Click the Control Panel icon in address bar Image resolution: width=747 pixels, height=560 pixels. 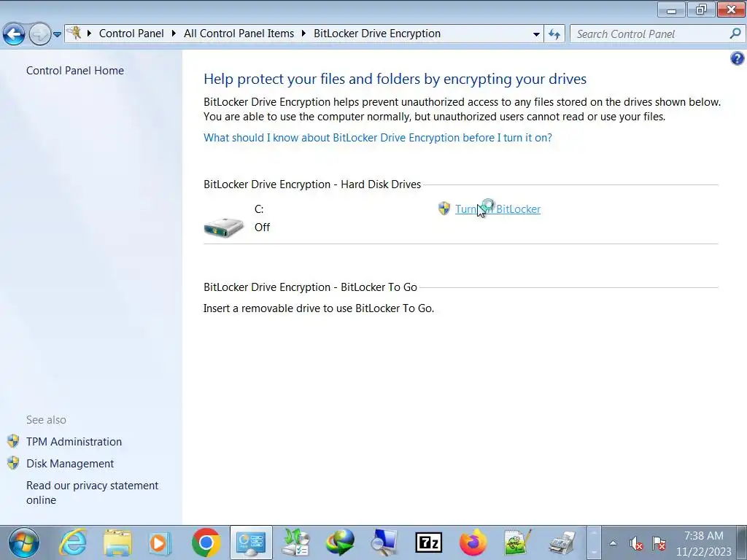tap(74, 34)
